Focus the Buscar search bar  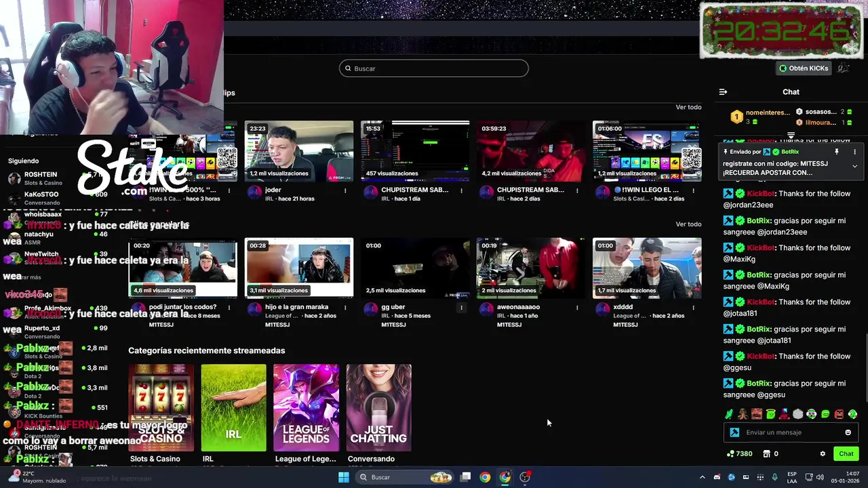[434, 68]
